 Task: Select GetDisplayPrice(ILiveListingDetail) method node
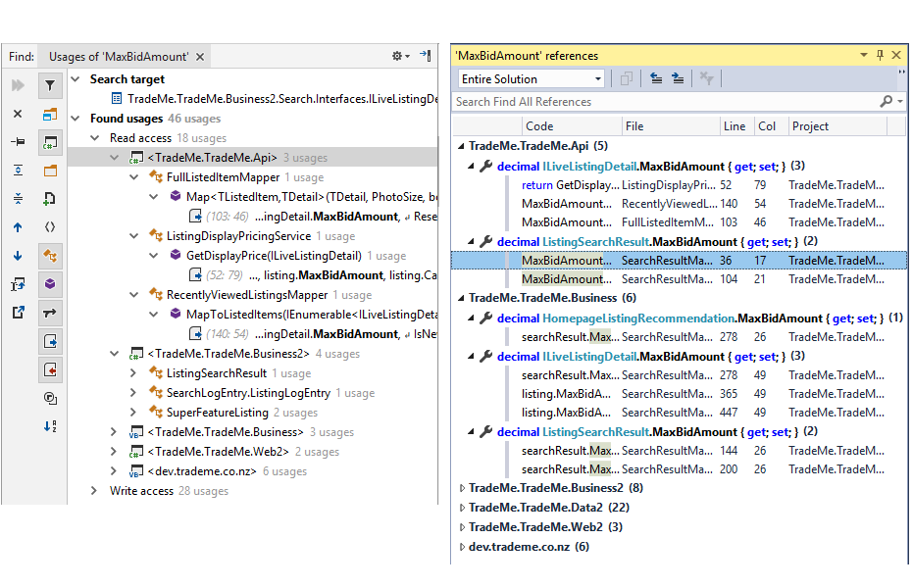click(274, 256)
